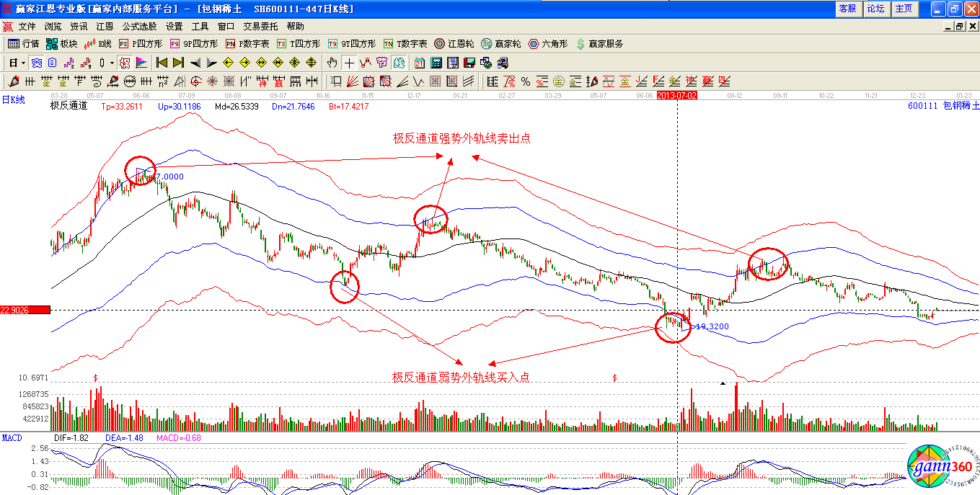Click the save floppy disk icon
This screenshot has height=495, width=980.
(x=469, y=63)
